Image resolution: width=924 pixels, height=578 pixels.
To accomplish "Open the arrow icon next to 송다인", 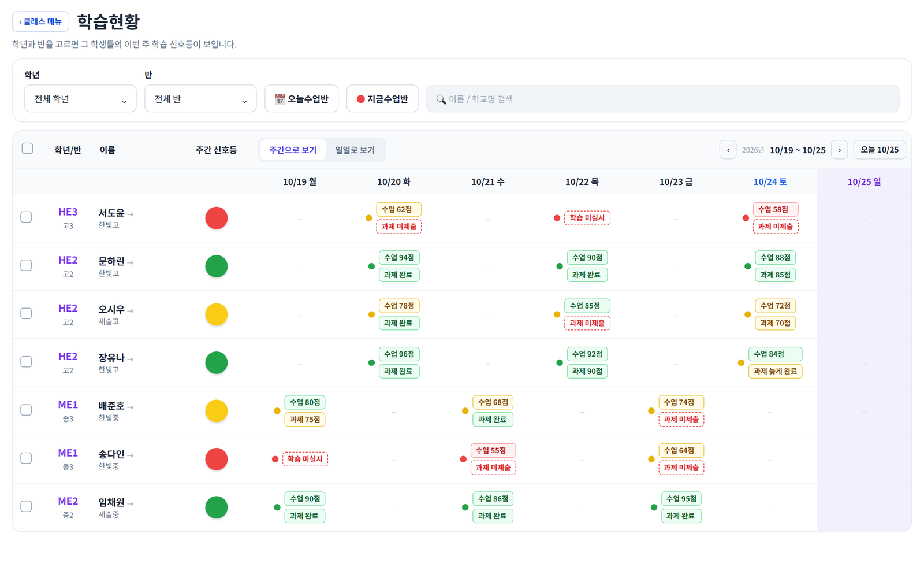I will point(131,455).
